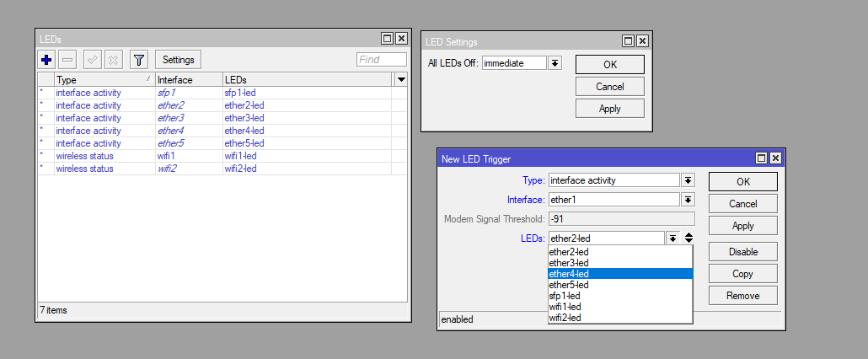This screenshot has height=359, width=868.
Task: Click the Type field showing interface activity
Action: tap(613, 179)
